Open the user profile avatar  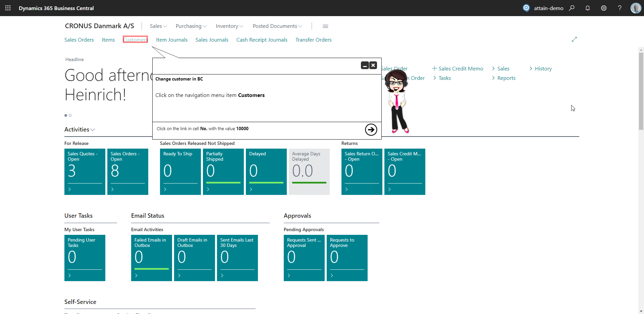pos(636,8)
